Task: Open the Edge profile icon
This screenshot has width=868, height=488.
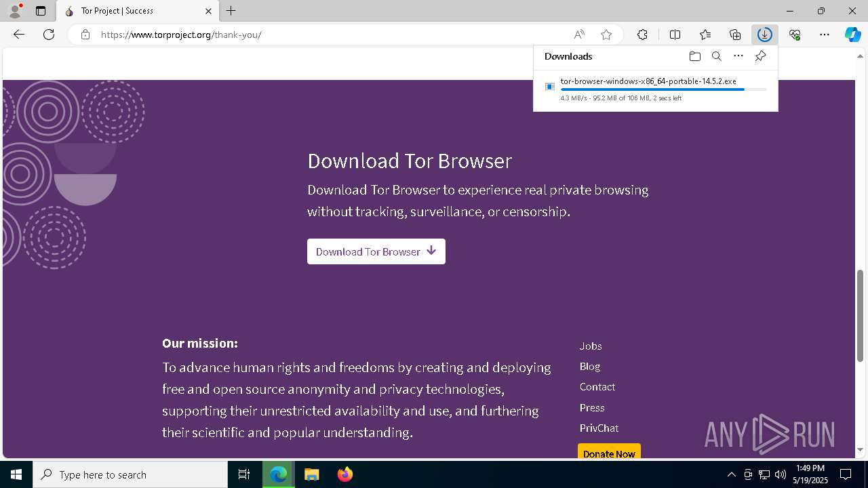Action: 14,11
